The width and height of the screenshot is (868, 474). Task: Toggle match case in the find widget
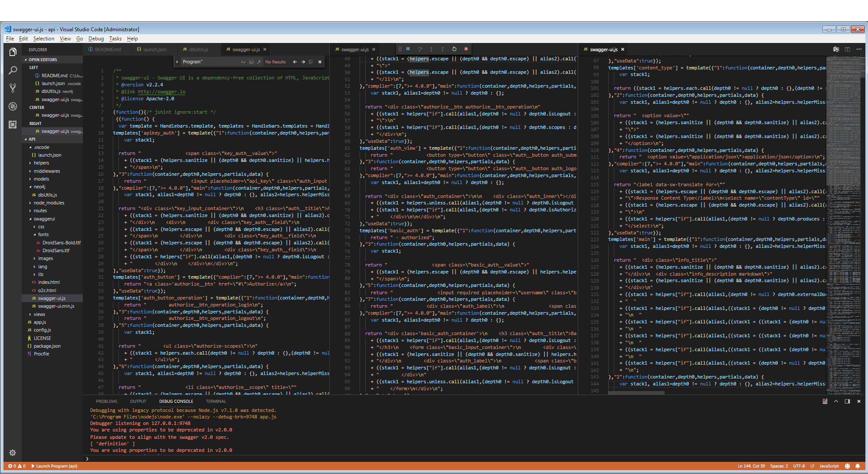[x=243, y=62]
